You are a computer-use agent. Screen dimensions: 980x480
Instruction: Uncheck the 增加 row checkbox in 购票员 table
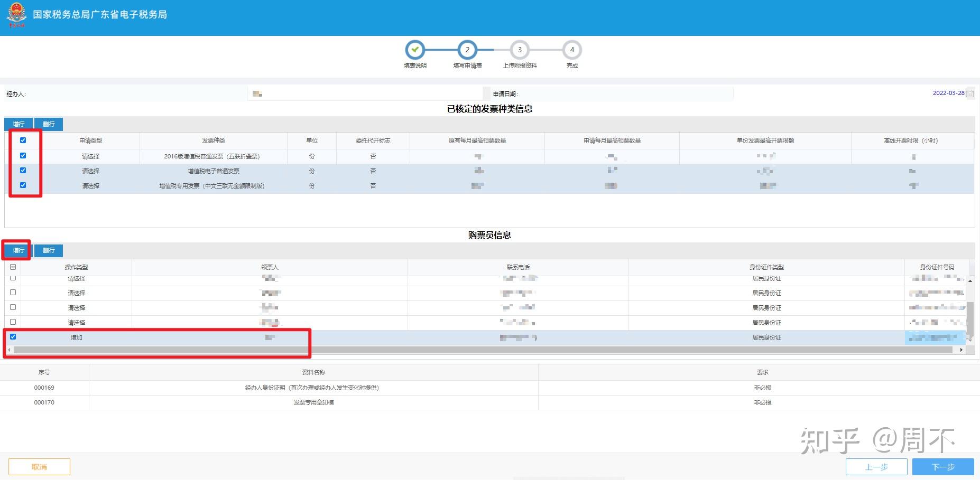[x=13, y=336]
